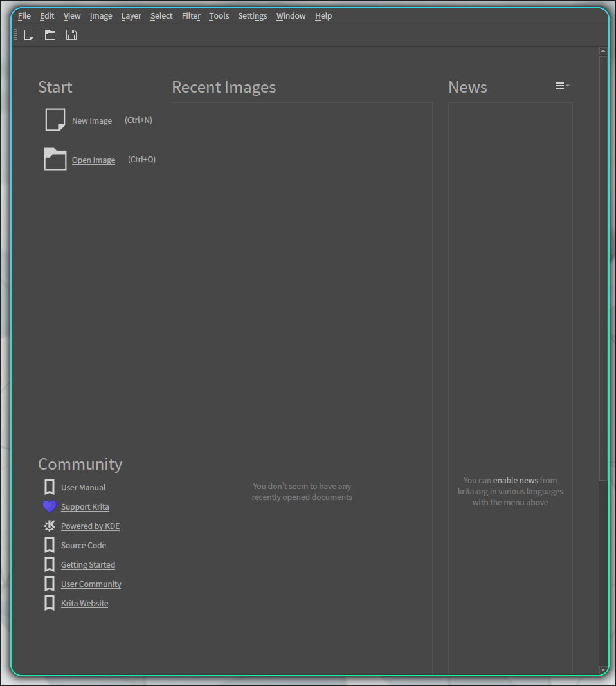Click the (Ctrl+N) shortcut text
The image size is (616, 686).
tap(138, 120)
